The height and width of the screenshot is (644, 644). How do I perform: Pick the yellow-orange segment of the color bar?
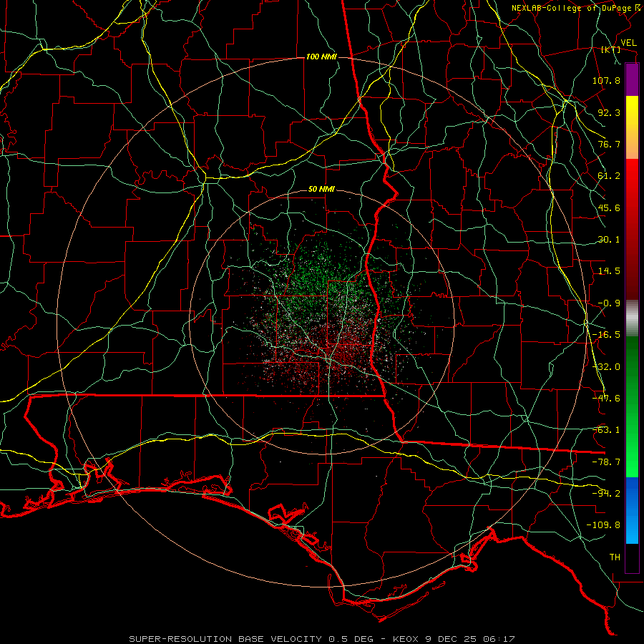[x=632, y=127]
